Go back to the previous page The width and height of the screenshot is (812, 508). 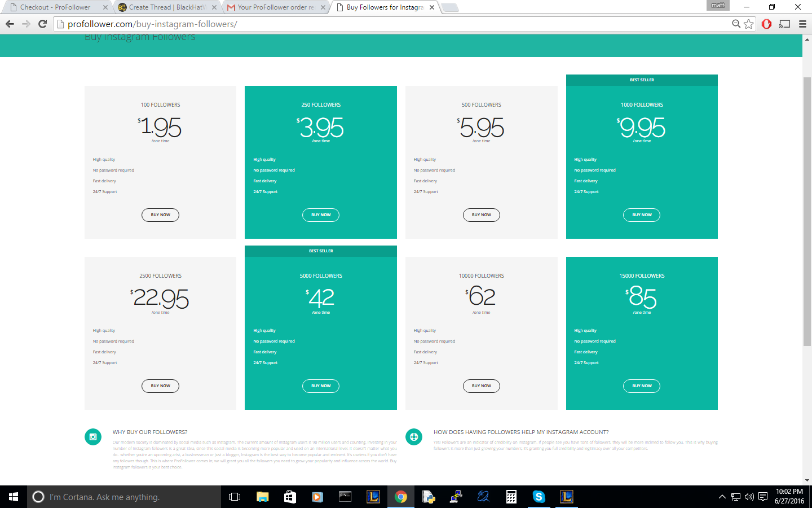[x=10, y=24]
